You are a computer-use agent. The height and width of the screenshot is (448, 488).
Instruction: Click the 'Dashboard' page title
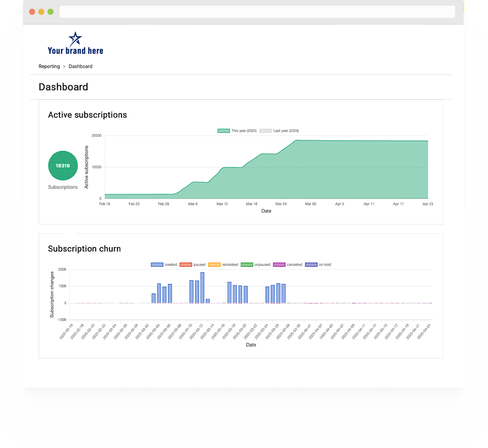click(x=63, y=87)
